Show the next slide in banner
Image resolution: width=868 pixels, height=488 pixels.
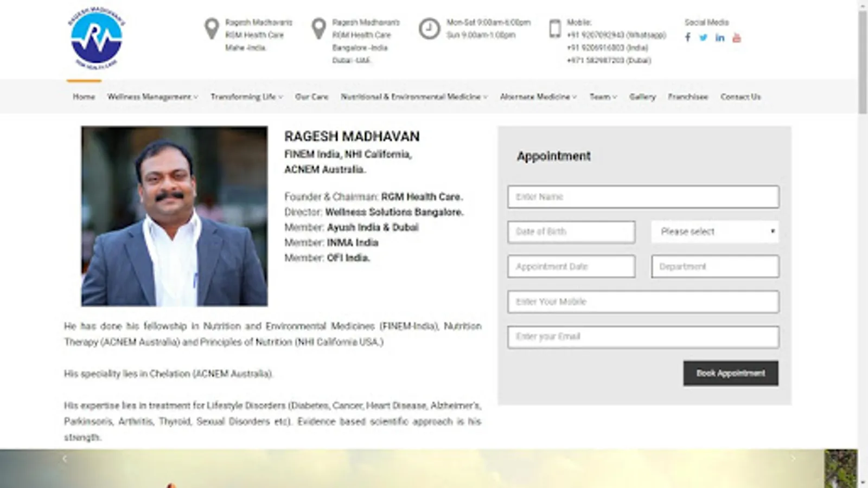[793, 459]
